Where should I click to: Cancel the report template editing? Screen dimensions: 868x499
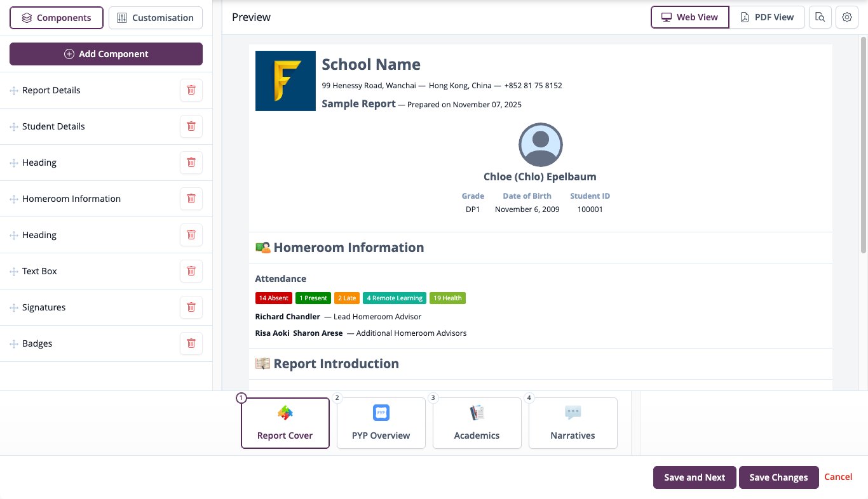[x=838, y=477]
